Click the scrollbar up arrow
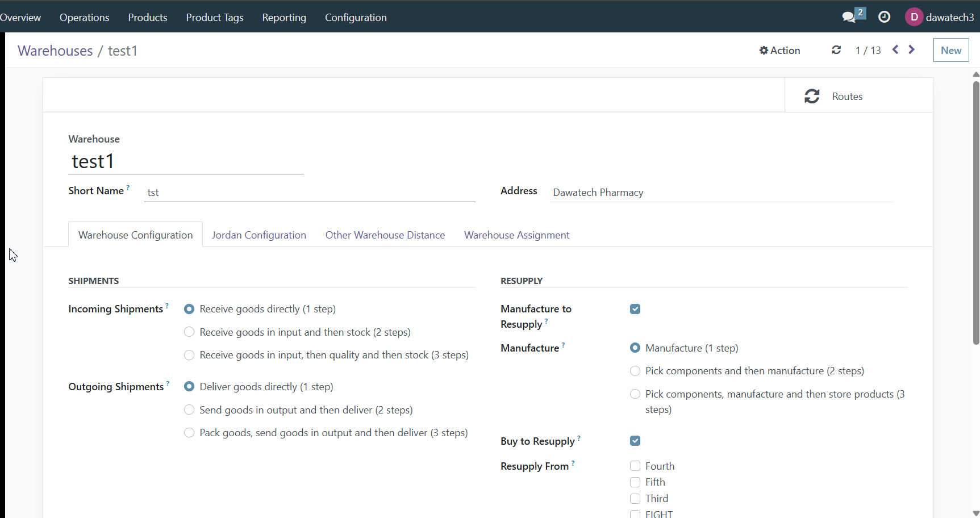Viewport: 980px width, 518px height. [x=976, y=74]
